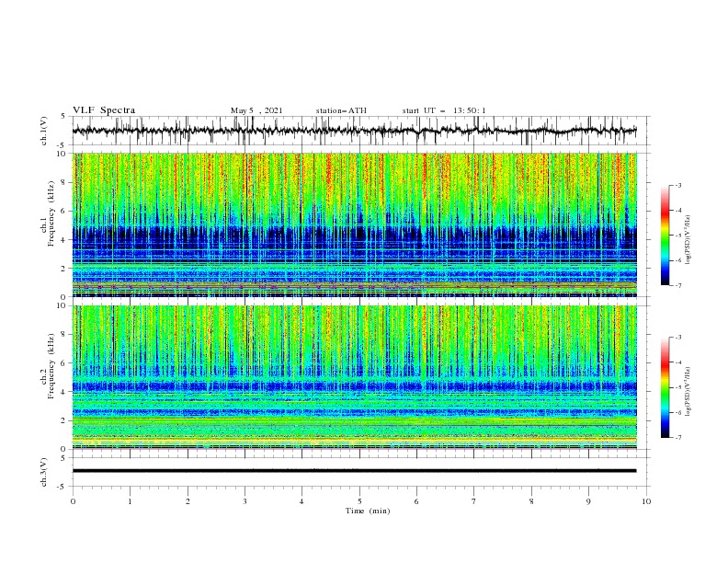The image size is (728, 563).
Task: Click time axis tick label '7'
Action: coord(474,501)
